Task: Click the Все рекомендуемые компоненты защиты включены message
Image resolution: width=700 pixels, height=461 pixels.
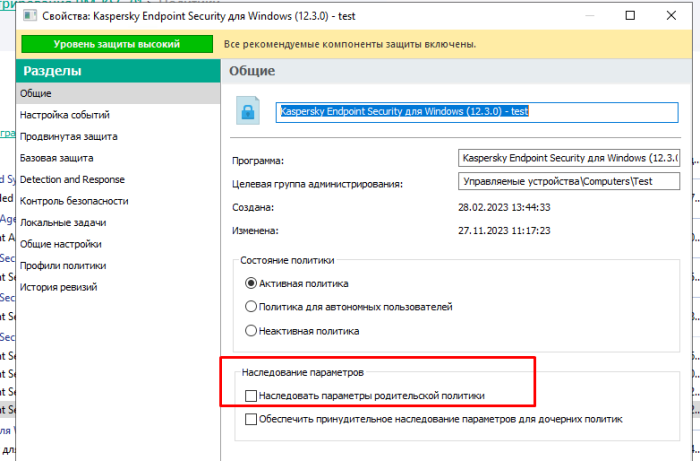Action: [x=350, y=44]
